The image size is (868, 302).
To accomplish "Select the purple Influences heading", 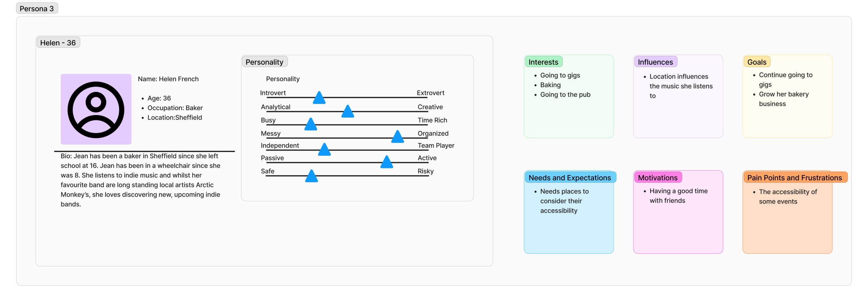I will [655, 62].
